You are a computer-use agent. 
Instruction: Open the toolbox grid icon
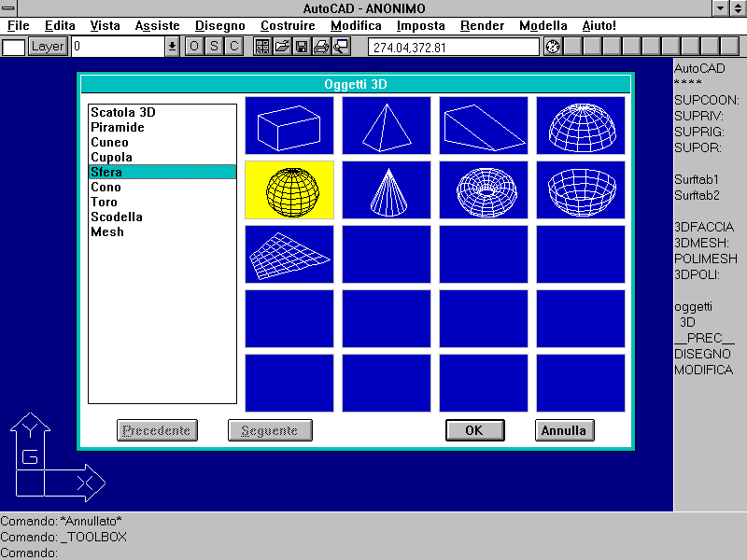pos(262,46)
